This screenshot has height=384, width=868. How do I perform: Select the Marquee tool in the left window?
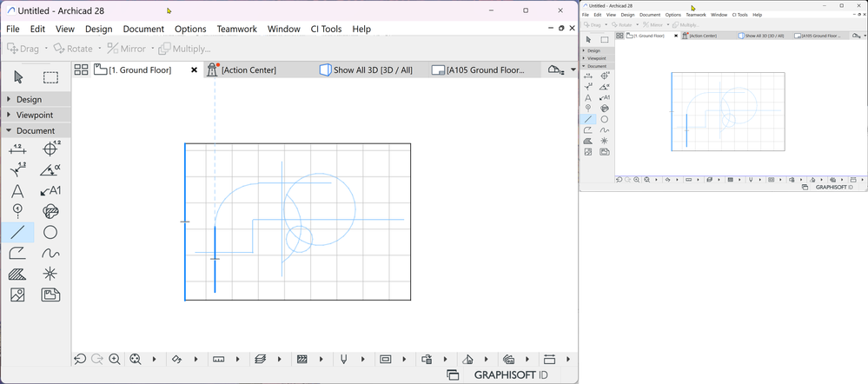(x=51, y=77)
